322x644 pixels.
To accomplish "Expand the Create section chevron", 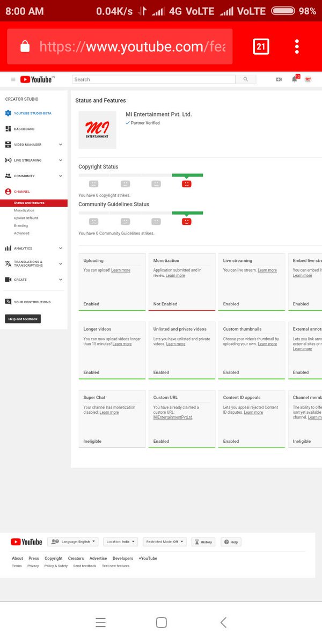I will [x=61, y=280].
